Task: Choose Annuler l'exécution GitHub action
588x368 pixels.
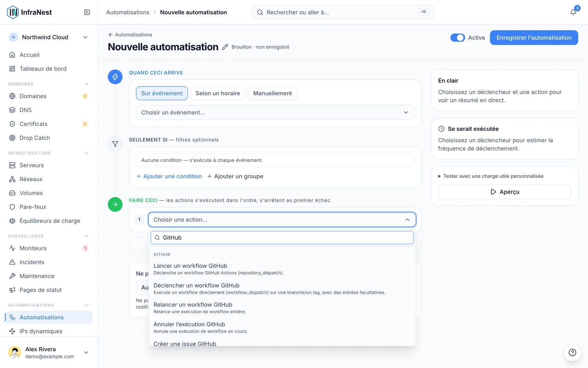Action: coord(282,327)
